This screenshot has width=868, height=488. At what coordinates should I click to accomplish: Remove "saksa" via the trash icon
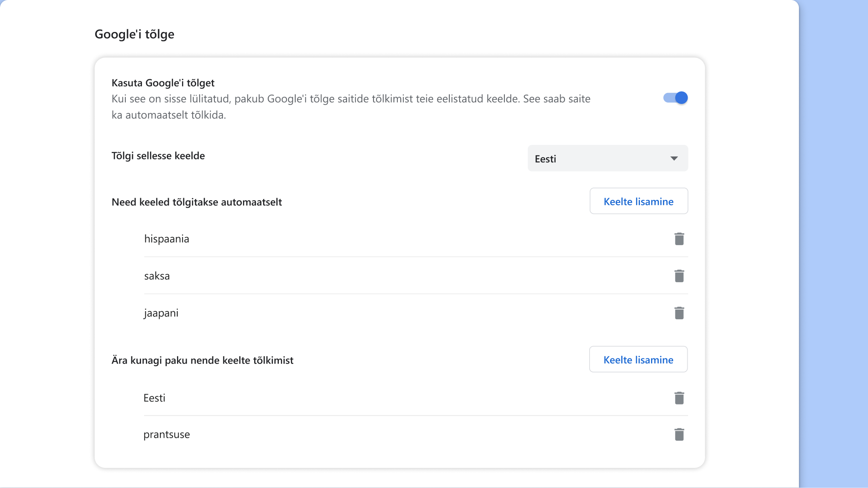[x=680, y=275]
